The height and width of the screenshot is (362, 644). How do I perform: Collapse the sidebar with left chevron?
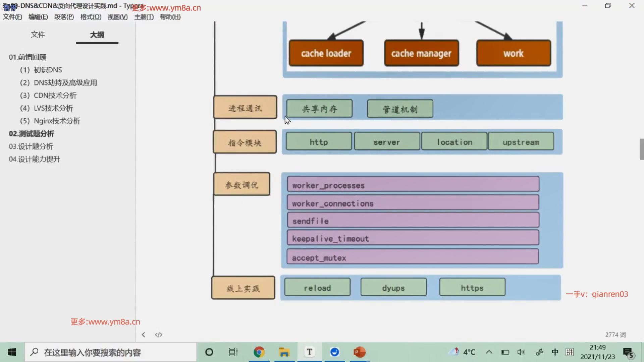143,335
